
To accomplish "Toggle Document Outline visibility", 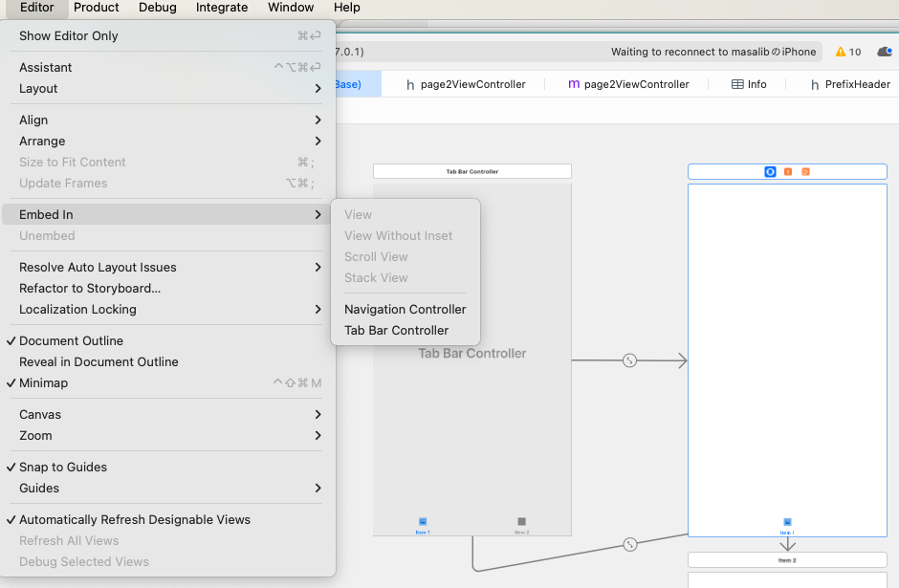I will pyautogui.click(x=70, y=340).
